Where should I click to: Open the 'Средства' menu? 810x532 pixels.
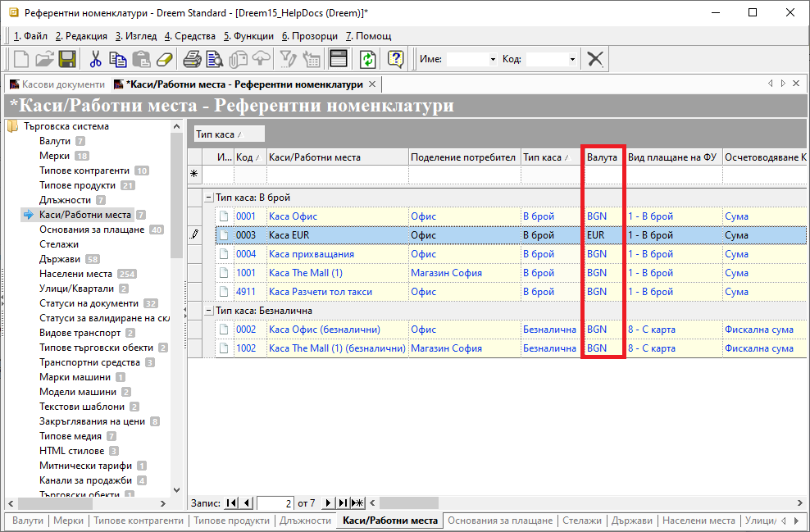pyautogui.click(x=190, y=36)
